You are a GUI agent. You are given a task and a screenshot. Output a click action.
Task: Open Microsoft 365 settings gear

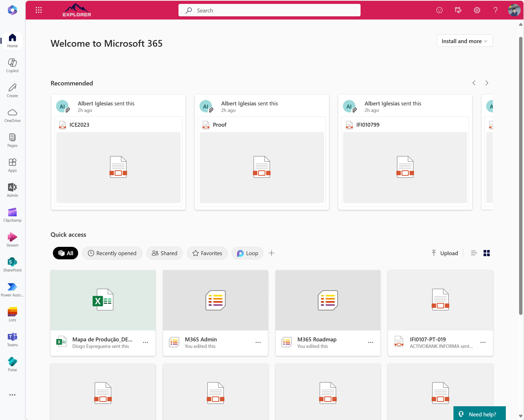tap(477, 10)
